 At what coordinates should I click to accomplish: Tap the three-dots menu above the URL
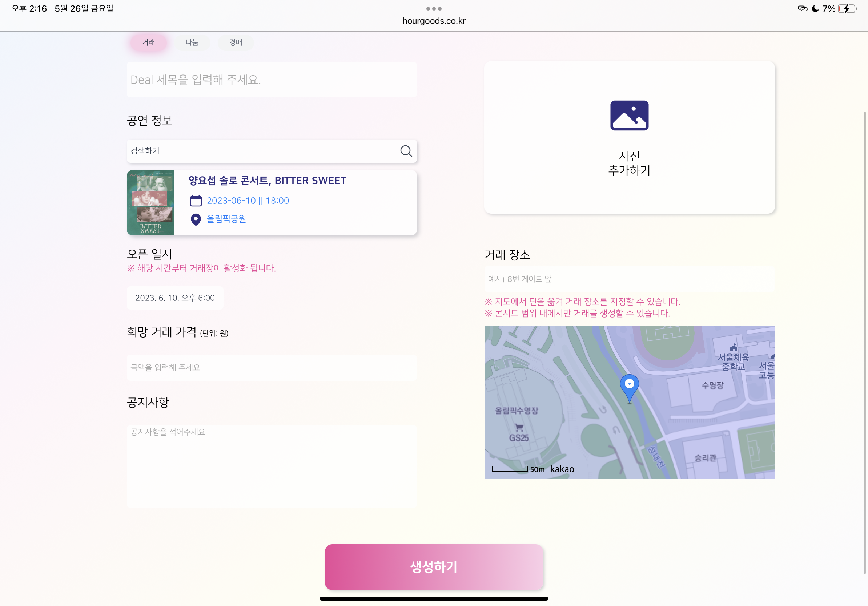(x=434, y=8)
